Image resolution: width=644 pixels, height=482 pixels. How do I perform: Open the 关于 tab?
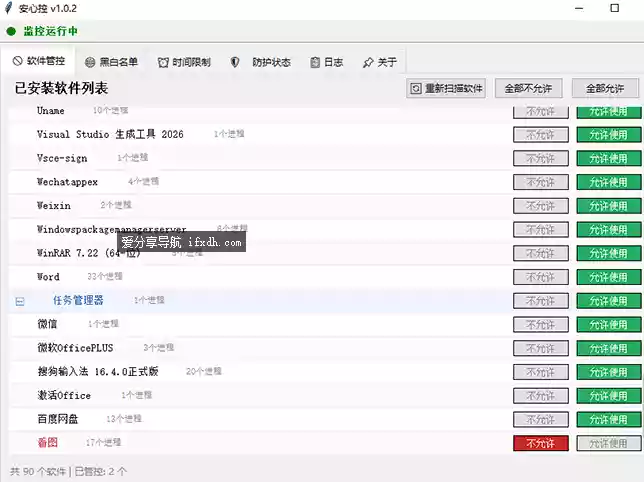380,62
